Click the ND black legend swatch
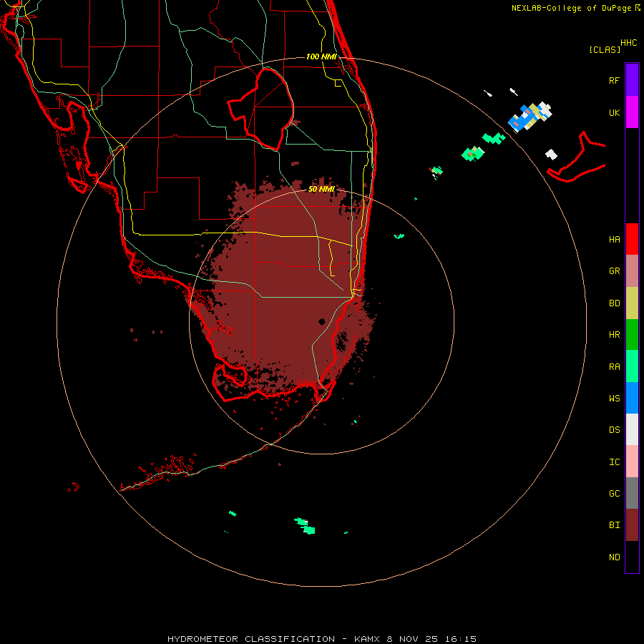The image size is (644, 644). pos(632,557)
